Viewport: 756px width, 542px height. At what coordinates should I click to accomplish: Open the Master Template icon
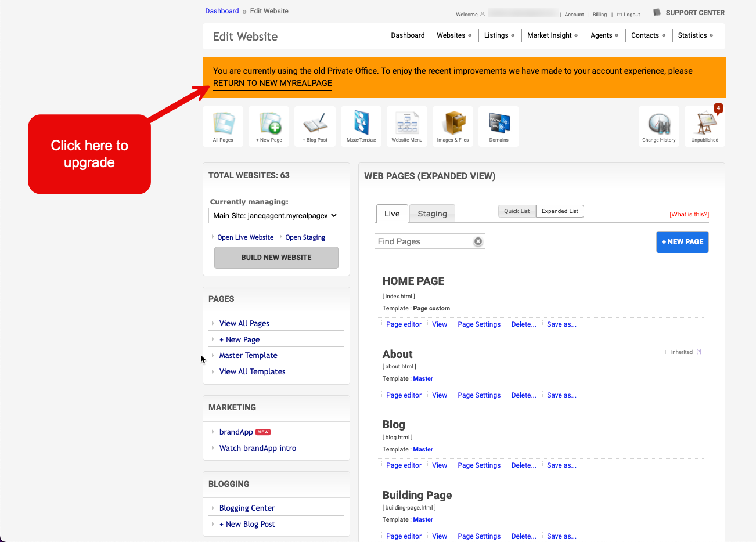pyautogui.click(x=361, y=126)
